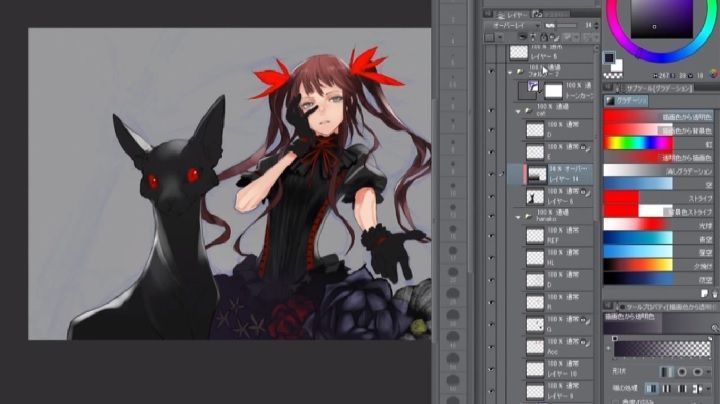The image size is (720, 404).
Task: Choose the 消しグラデーション preset
Action: pos(658,171)
